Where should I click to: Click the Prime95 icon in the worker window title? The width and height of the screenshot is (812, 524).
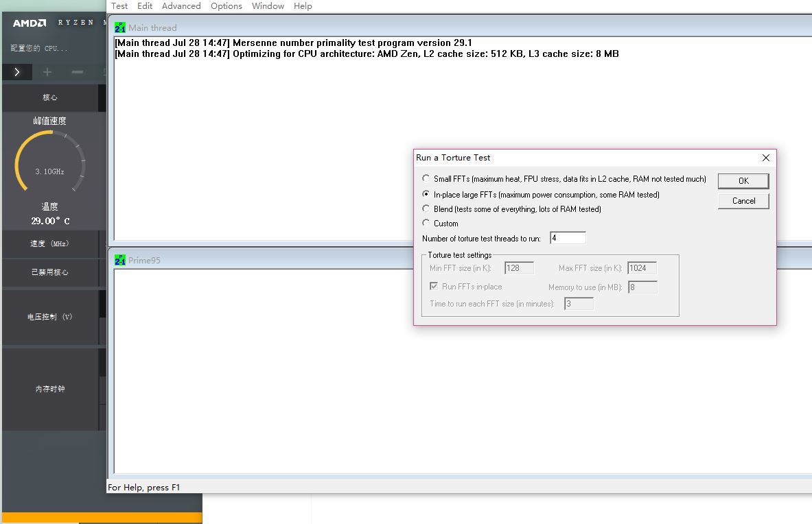(x=120, y=261)
